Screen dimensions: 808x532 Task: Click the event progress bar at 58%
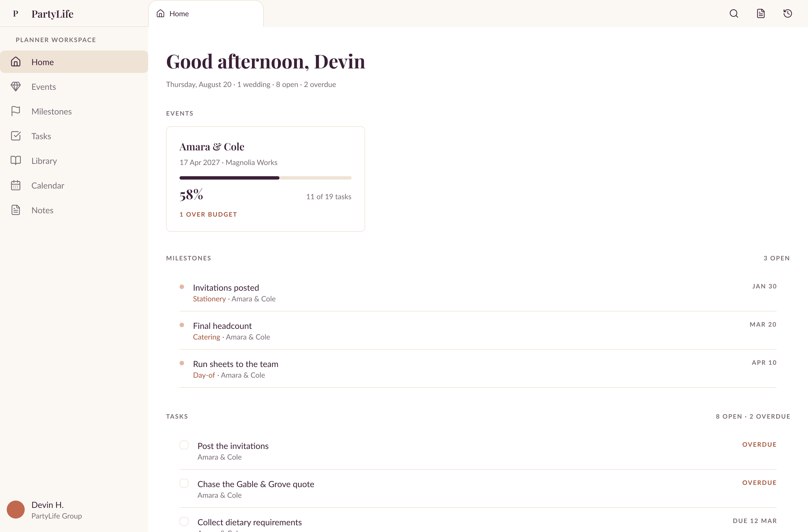tap(265, 178)
